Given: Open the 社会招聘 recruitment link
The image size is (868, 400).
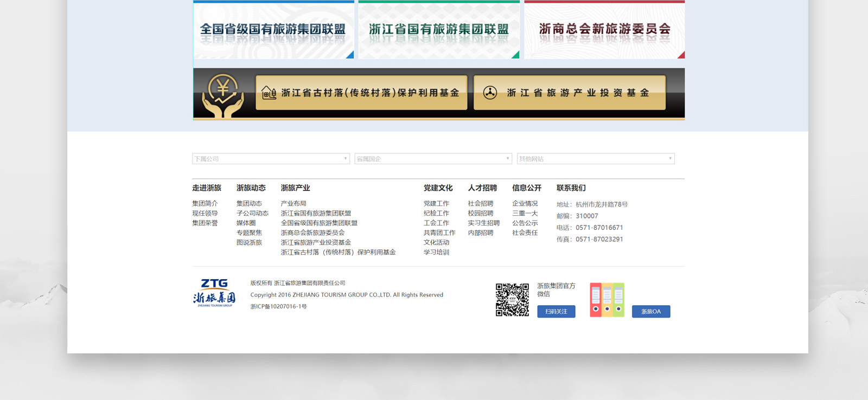Looking at the screenshot, I should coord(481,204).
